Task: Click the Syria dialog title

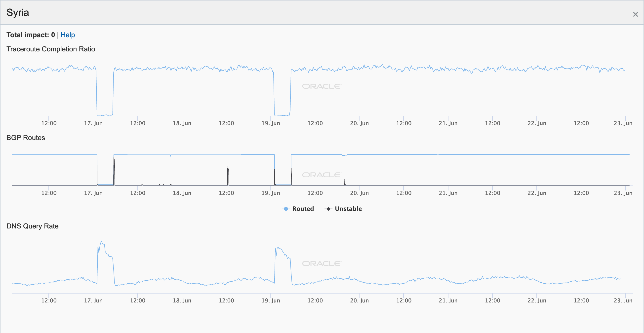Action: 18,12
